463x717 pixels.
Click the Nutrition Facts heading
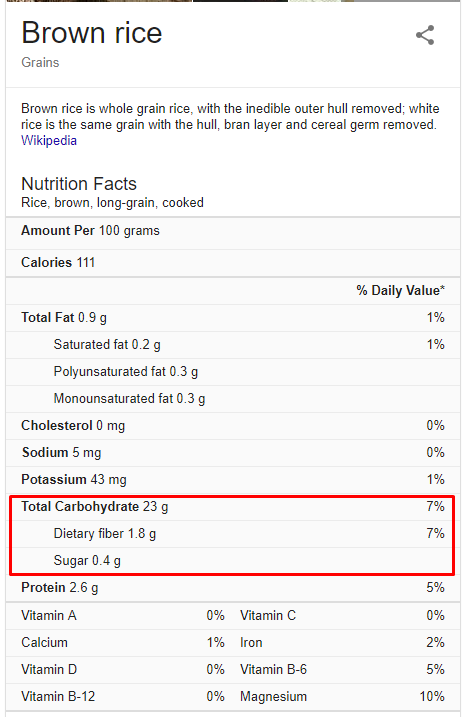(x=79, y=184)
